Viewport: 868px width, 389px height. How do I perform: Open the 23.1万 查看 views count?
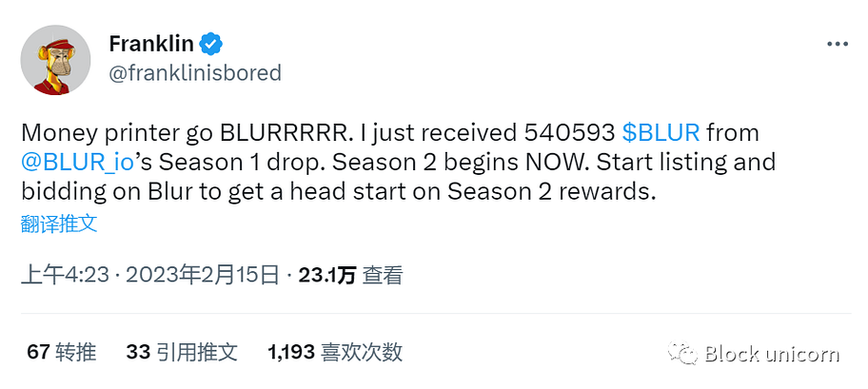(x=350, y=275)
